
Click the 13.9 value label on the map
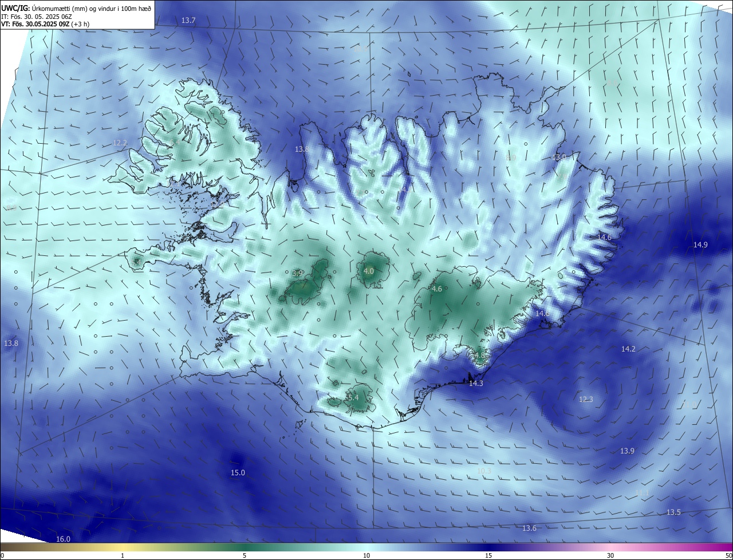[x=627, y=451]
